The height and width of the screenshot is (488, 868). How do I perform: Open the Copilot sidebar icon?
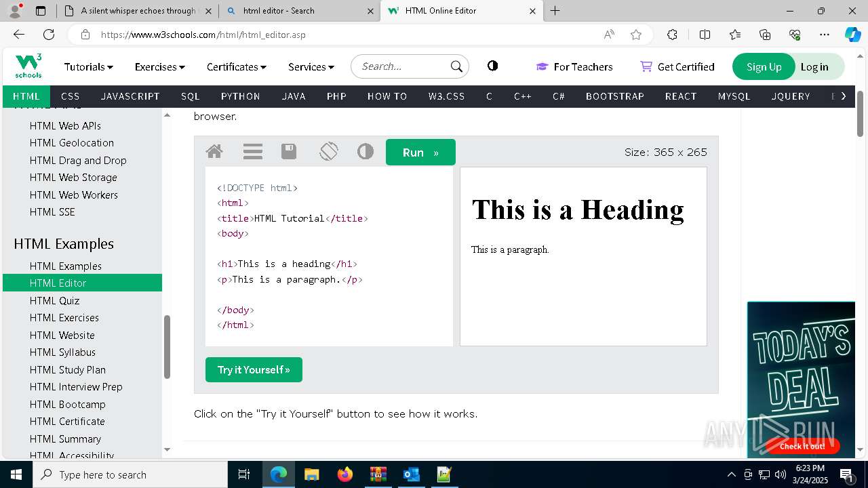tap(852, 35)
